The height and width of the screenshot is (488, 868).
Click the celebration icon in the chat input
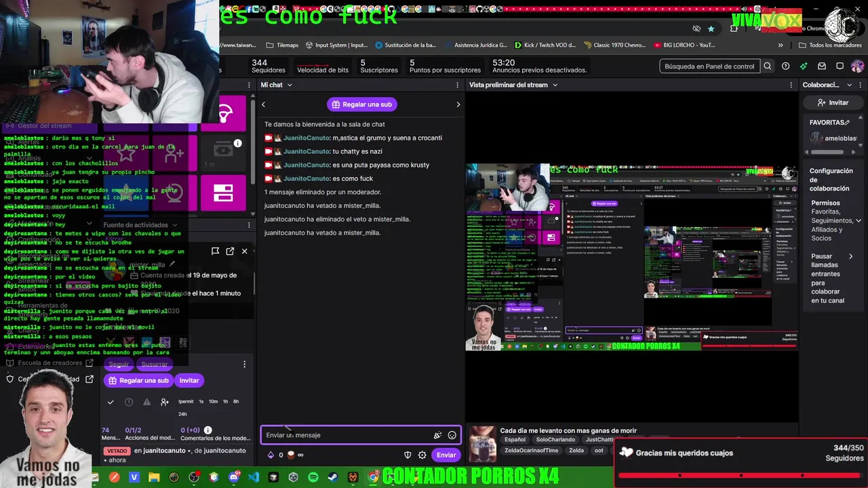[x=438, y=435]
